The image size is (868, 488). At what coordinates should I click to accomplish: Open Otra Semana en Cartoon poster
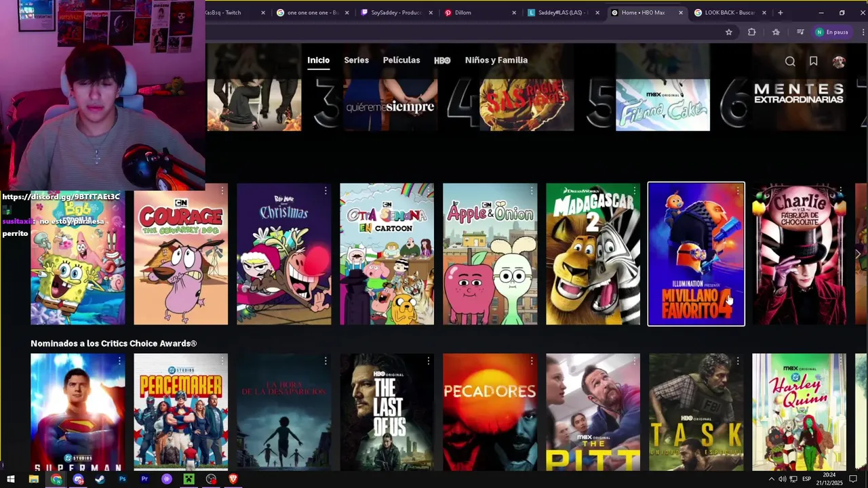(x=387, y=254)
